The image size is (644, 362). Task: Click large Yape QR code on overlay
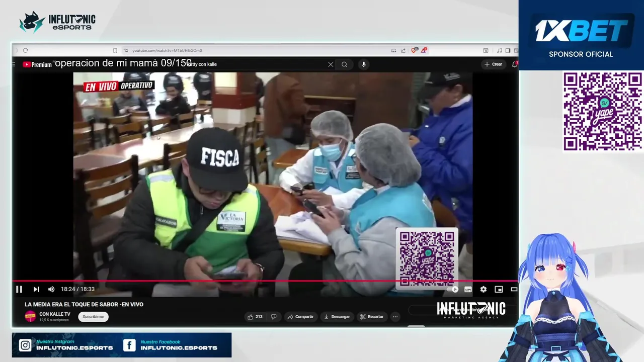pyautogui.click(x=603, y=111)
